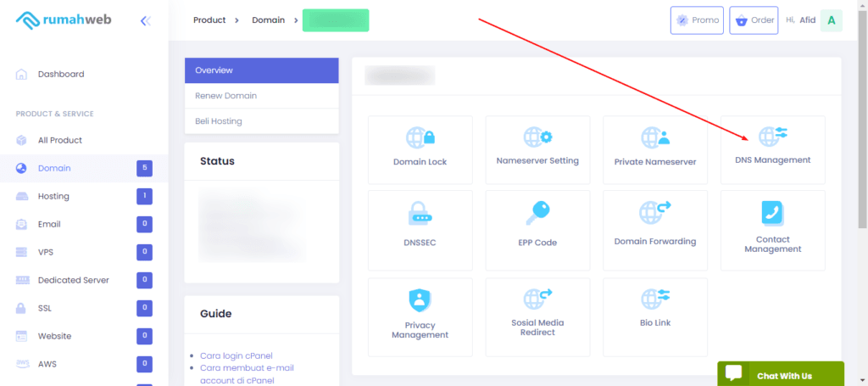Click the Website label in sidebar

click(54, 336)
